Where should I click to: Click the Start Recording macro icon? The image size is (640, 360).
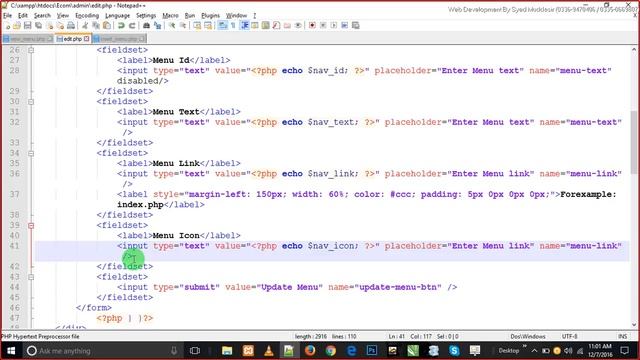pos(312,25)
